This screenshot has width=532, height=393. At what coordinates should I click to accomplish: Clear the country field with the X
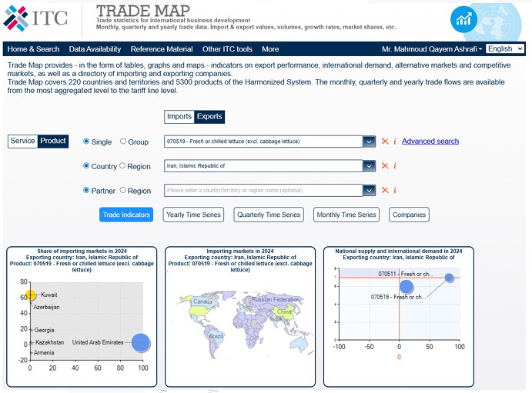point(385,165)
